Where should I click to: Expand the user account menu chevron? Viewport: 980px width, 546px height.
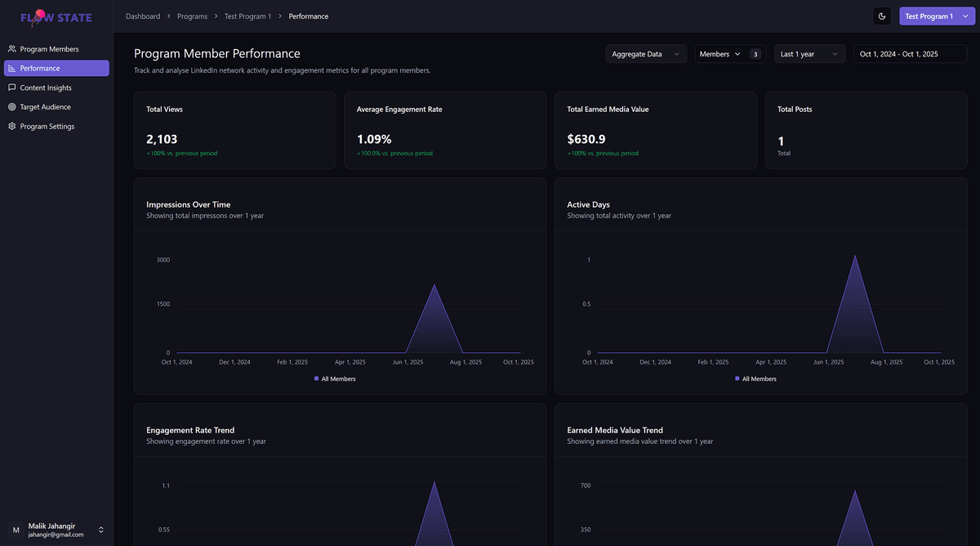pyautogui.click(x=101, y=530)
